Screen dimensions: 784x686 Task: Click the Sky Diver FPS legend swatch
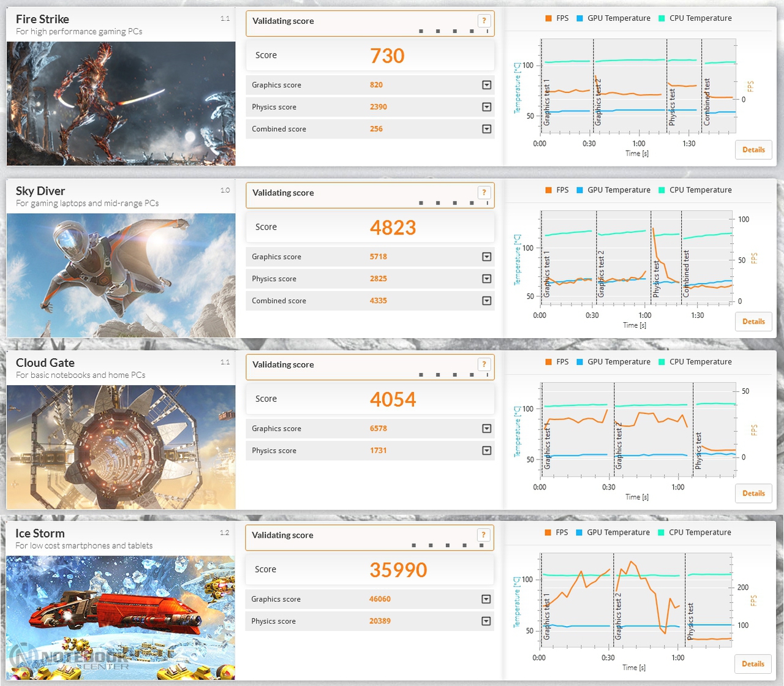coord(548,190)
